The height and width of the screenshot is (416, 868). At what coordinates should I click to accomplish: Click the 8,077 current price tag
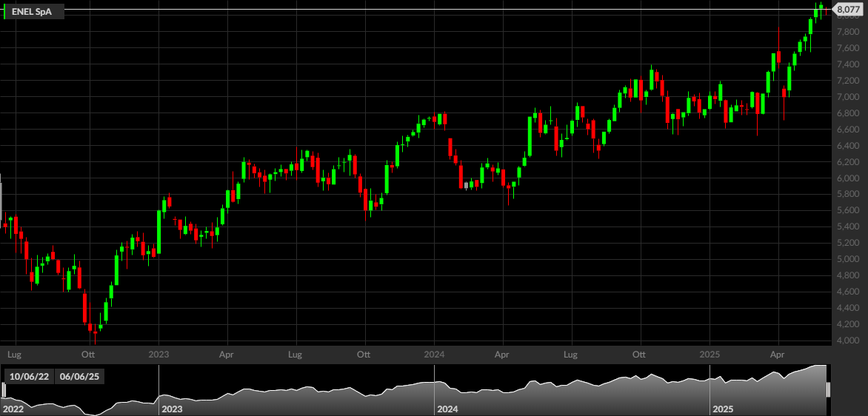pos(847,10)
